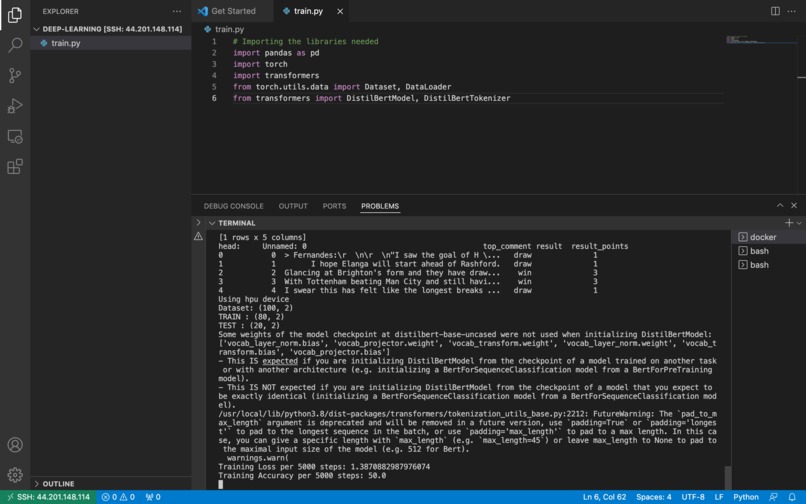The height and width of the screenshot is (504, 806).
Task: Click line 5 torch.utils.data import statement
Action: tap(342, 87)
